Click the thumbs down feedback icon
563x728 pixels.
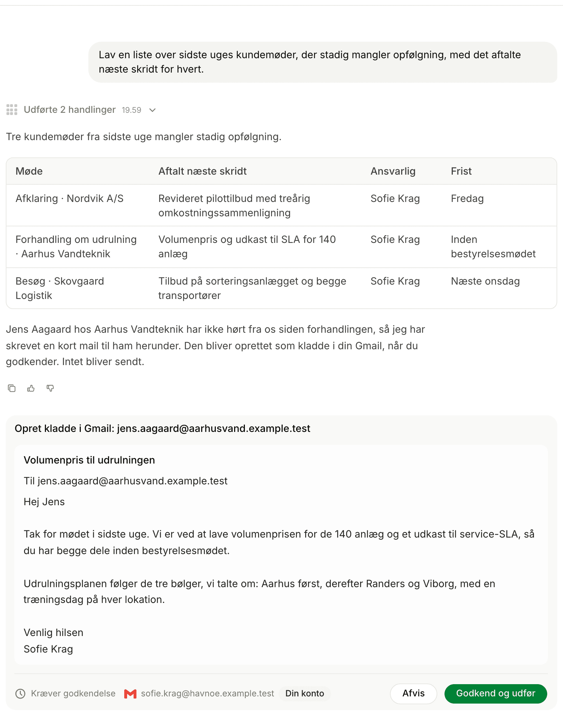(x=50, y=388)
